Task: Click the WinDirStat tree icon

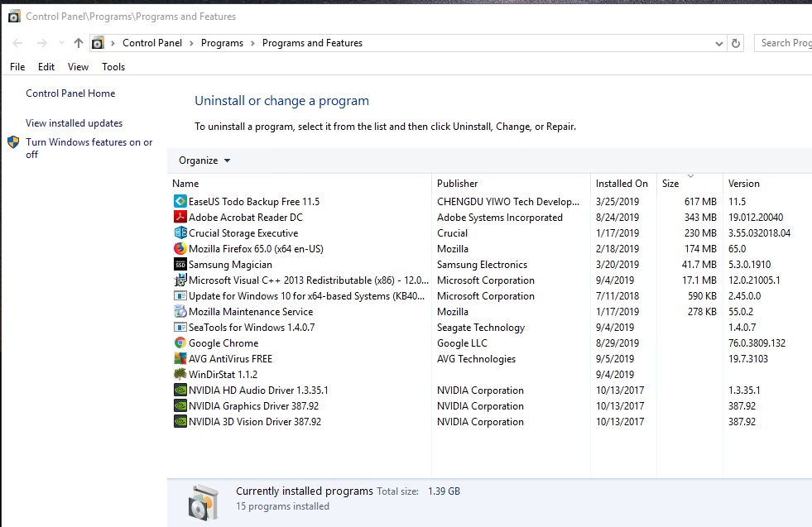Action: (180, 374)
